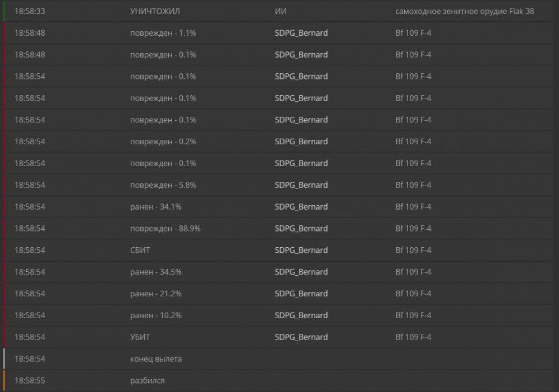Open the Flak 38 anti-aircraft gun link
Viewport: 559px width, 392px height.
465,11
